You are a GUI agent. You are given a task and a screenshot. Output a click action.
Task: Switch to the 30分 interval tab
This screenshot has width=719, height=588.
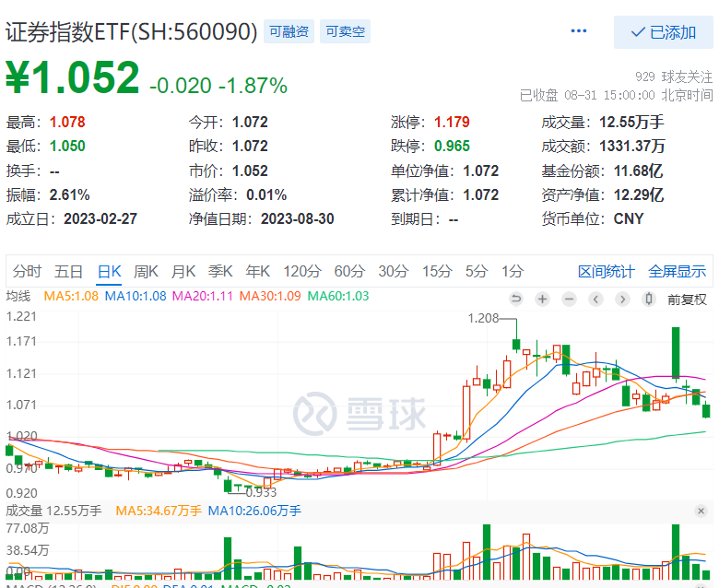point(393,271)
